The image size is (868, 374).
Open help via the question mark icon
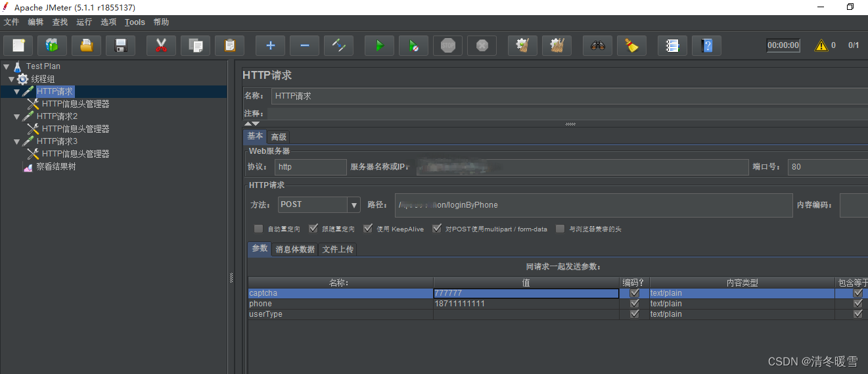pyautogui.click(x=706, y=45)
